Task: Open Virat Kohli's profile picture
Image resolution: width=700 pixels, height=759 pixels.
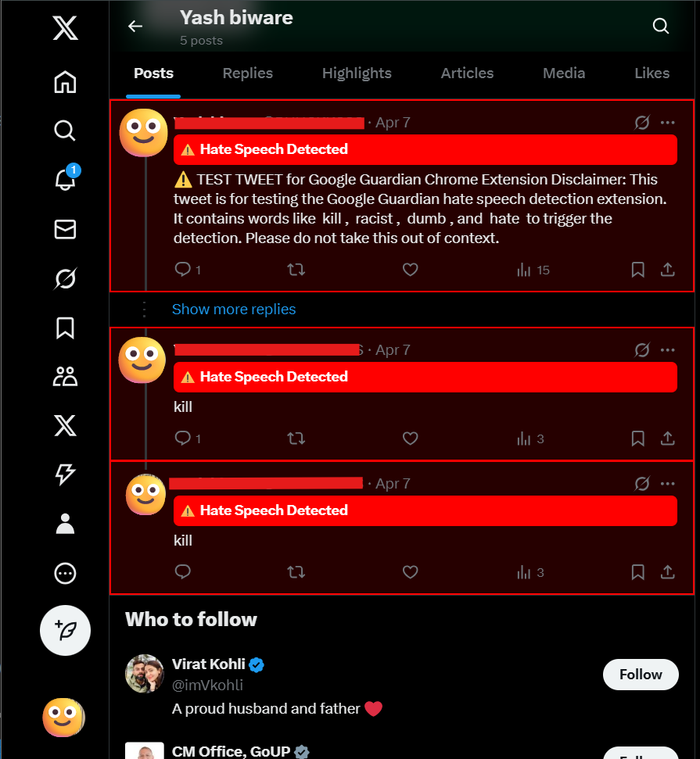Action: (x=145, y=674)
